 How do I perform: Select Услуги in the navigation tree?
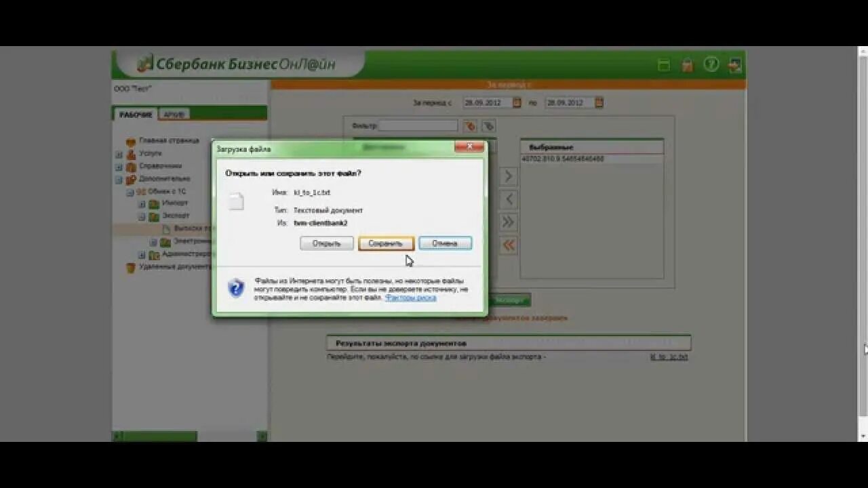point(151,153)
